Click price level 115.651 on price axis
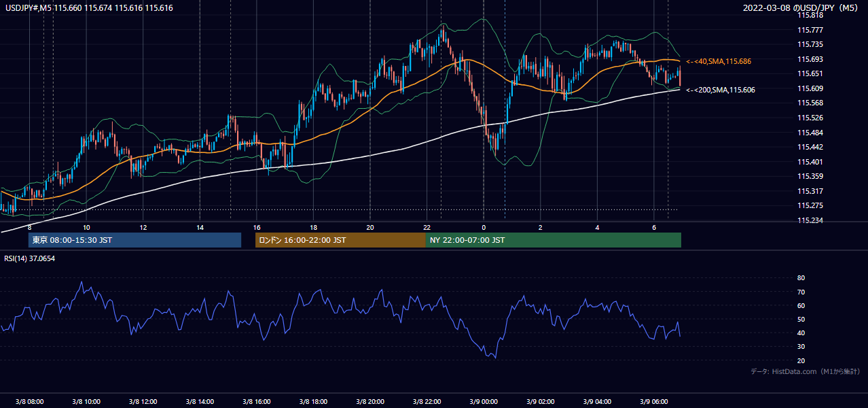This screenshot has height=408, width=868. 809,73
